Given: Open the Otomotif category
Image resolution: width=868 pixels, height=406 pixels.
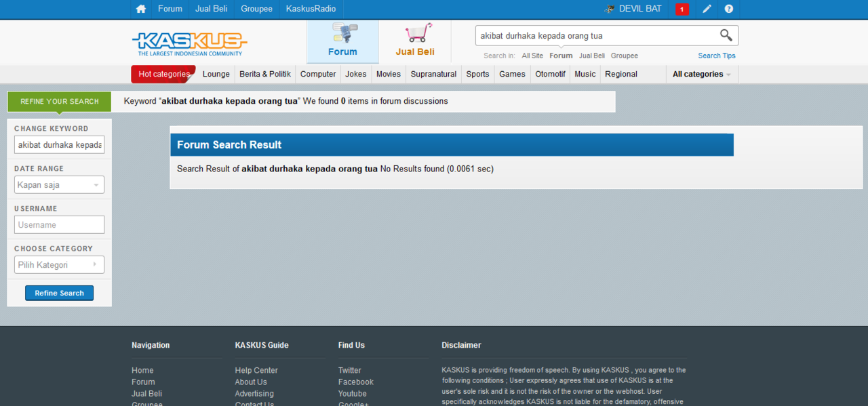Looking at the screenshot, I should point(550,74).
